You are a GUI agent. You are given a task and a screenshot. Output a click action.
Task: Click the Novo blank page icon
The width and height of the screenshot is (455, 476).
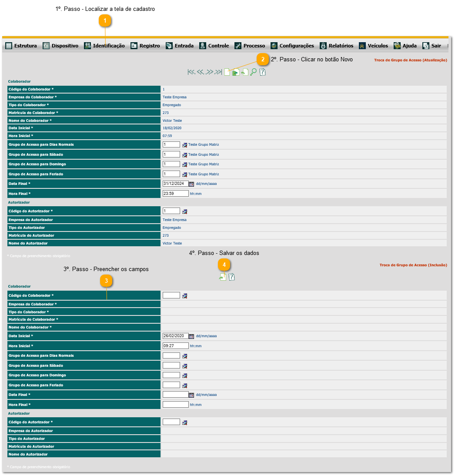click(227, 72)
